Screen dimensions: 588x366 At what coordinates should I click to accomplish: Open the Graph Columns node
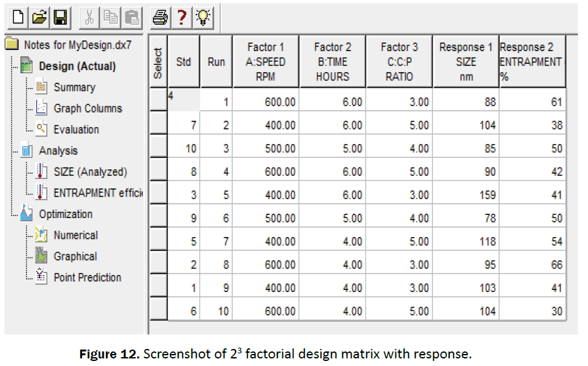coord(88,109)
